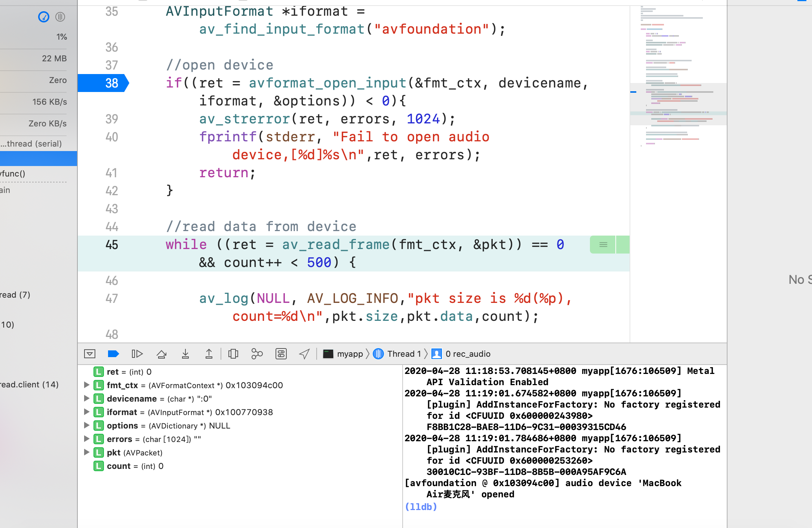
Task: Step into the function
Action: (185, 354)
